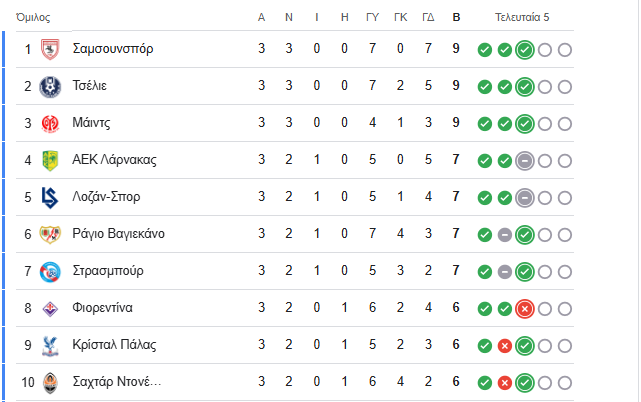Click the bold B points column header

coord(456,17)
